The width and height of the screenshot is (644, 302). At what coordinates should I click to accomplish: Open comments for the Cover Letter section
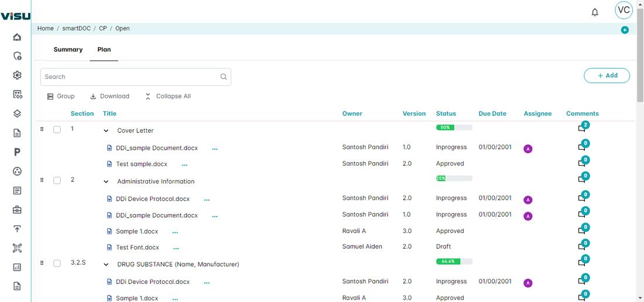click(582, 128)
